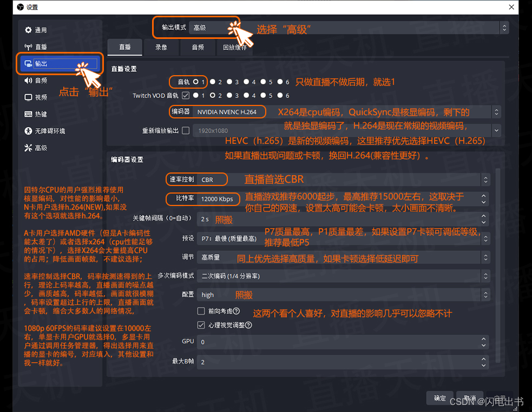532x412 pixels.
Task: Open 热键 hotkeys settings category
Action: [x=61, y=114]
